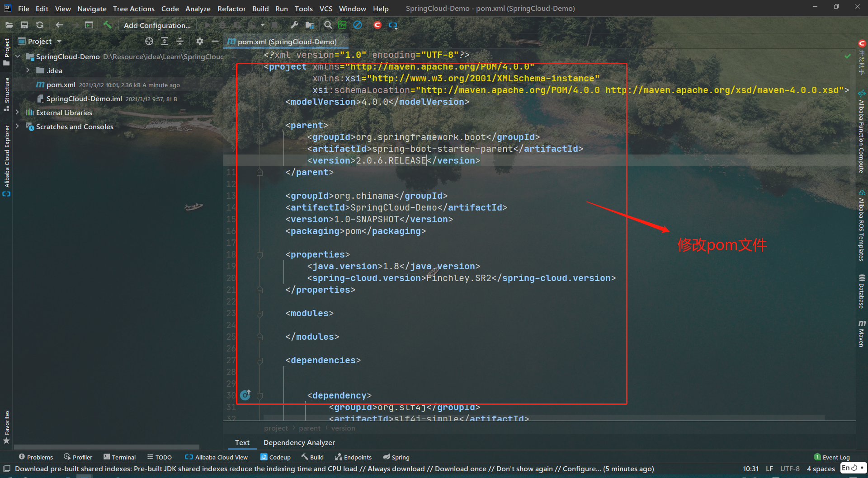
Task: Click the Search Everywhere magnifier icon
Action: coord(328,25)
